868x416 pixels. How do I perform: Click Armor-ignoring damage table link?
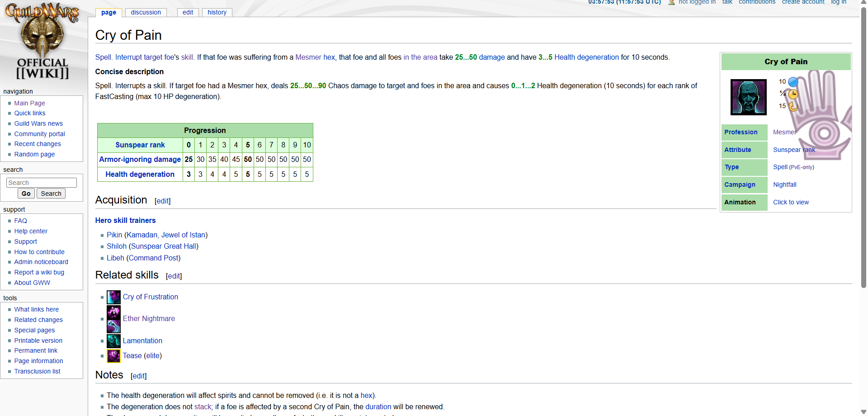[140, 159]
